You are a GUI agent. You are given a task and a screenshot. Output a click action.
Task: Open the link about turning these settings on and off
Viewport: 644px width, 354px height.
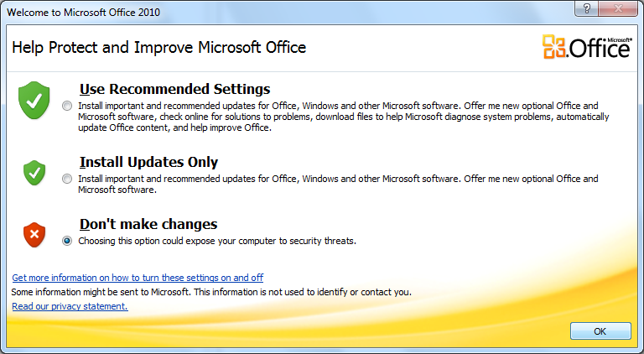tap(138, 278)
